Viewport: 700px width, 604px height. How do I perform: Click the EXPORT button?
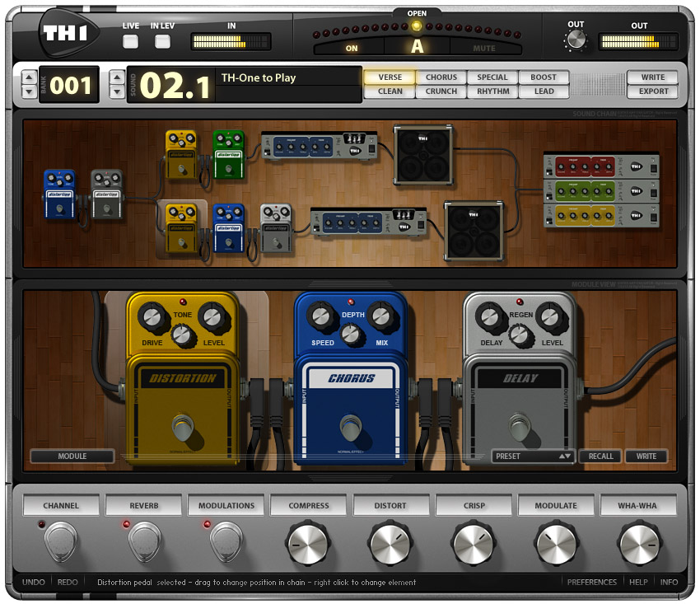653,91
